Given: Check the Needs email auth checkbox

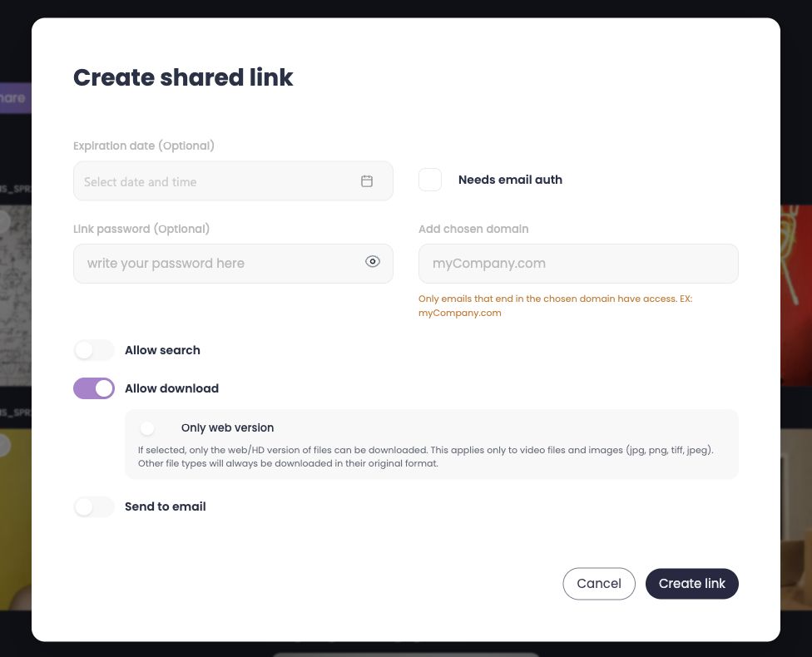Looking at the screenshot, I should (x=430, y=180).
